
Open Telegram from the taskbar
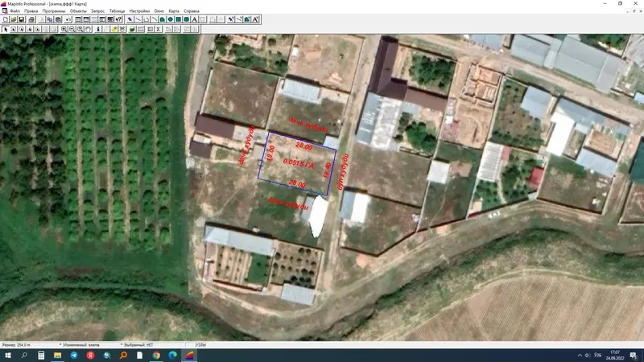click(x=74, y=355)
